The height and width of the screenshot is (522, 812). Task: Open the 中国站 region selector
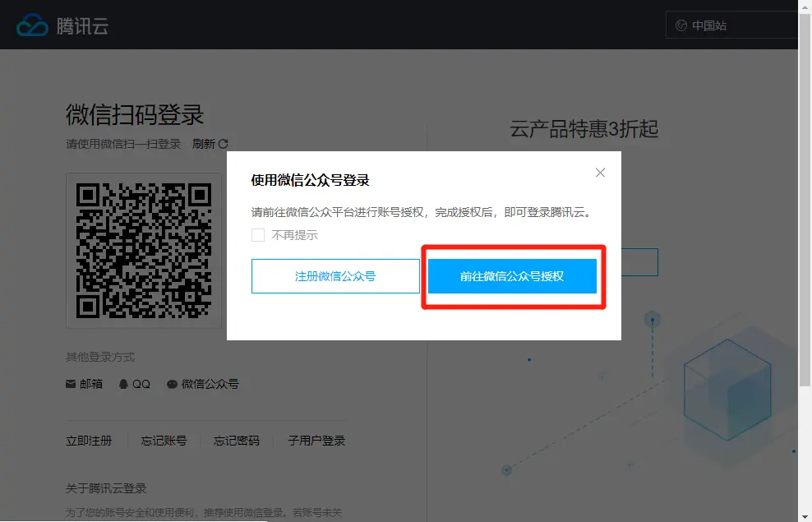point(731,25)
